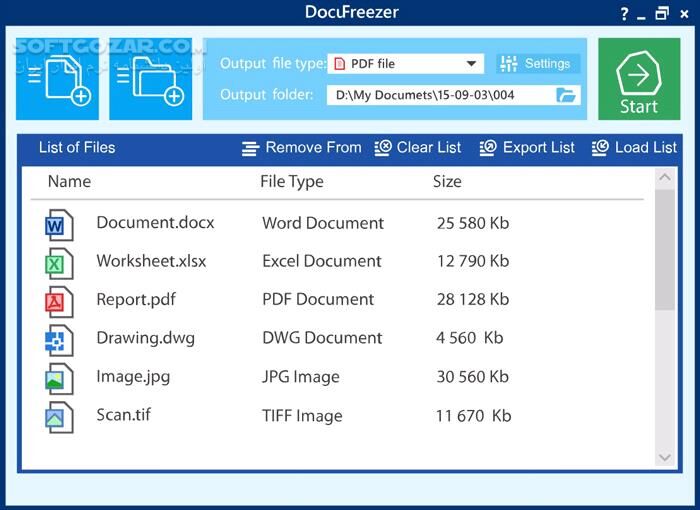Browse for the output folder with folder icon
Image resolution: width=700 pixels, height=510 pixels.
coord(566,95)
